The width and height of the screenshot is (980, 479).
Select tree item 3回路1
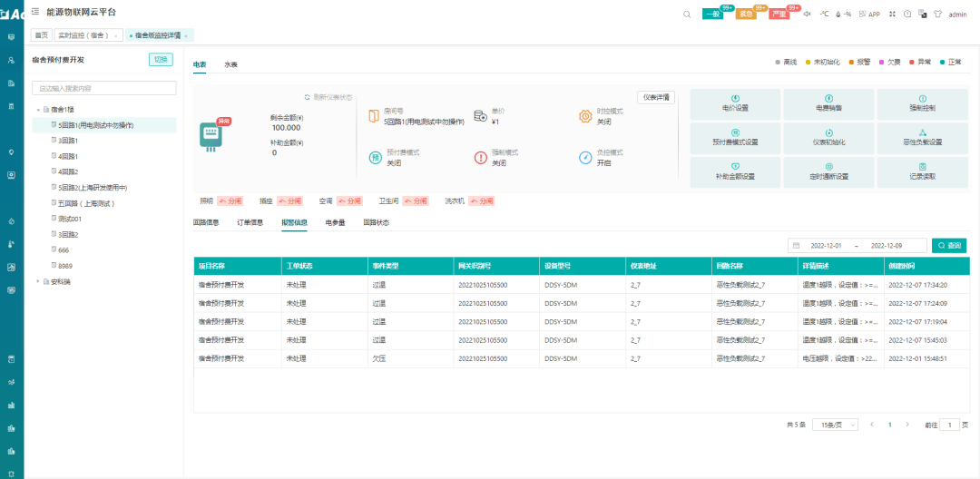(x=68, y=141)
